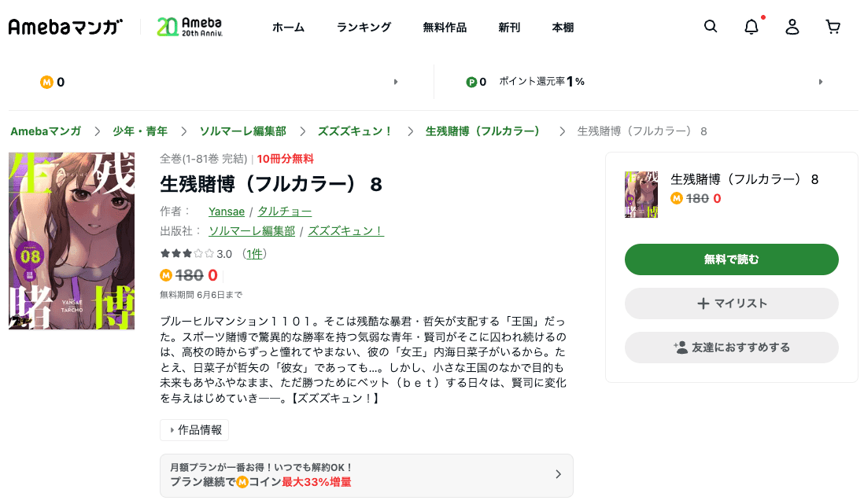Open the monthly plan banner chevron
The width and height of the screenshot is (864, 504).
pyautogui.click(x=558, y=474)
